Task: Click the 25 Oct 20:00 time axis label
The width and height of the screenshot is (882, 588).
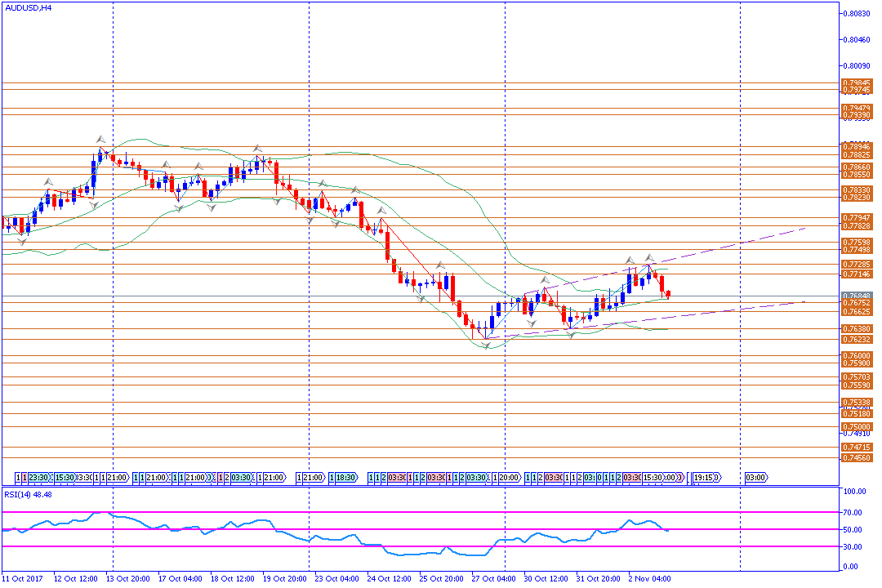Action: coord(442,578)
